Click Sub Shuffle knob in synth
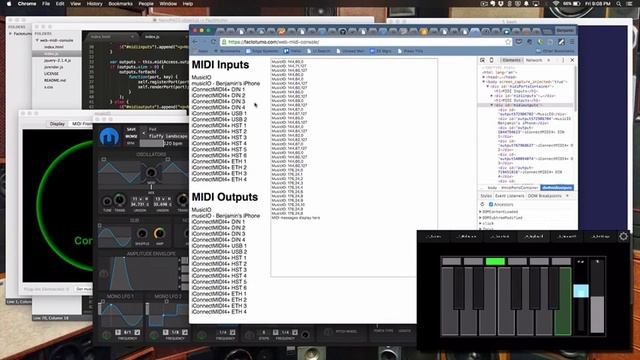Screen dimensions: 640x360 142,234
